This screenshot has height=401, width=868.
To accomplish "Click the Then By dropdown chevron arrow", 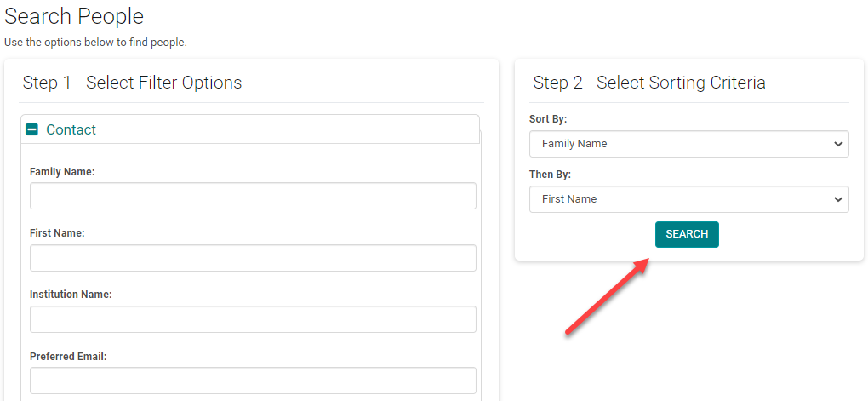I will coord(837,199).
